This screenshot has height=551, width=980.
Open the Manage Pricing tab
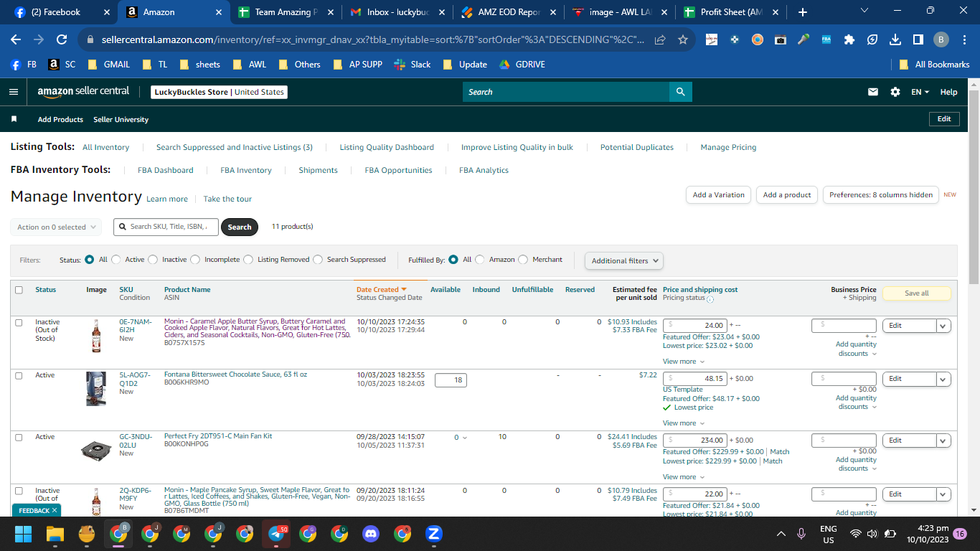[728, 147]
